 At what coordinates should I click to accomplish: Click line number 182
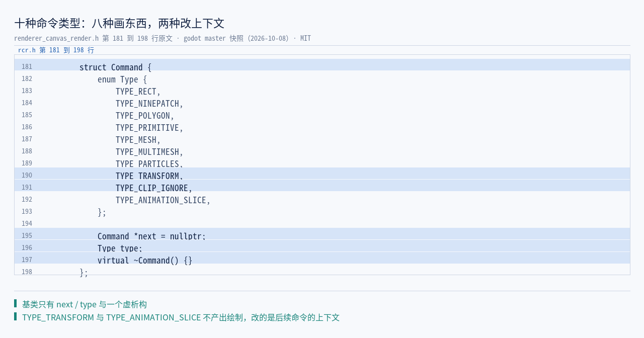[x=27, y=79]
